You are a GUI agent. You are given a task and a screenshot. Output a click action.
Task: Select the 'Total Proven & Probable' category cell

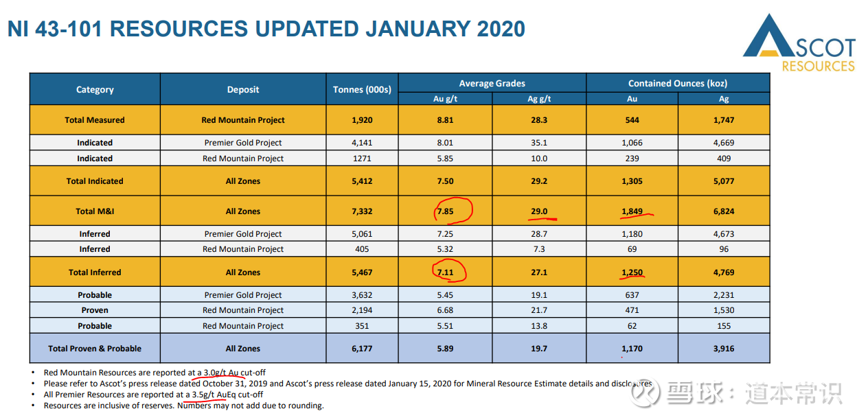pyautogui.click(x=95, y=349)
